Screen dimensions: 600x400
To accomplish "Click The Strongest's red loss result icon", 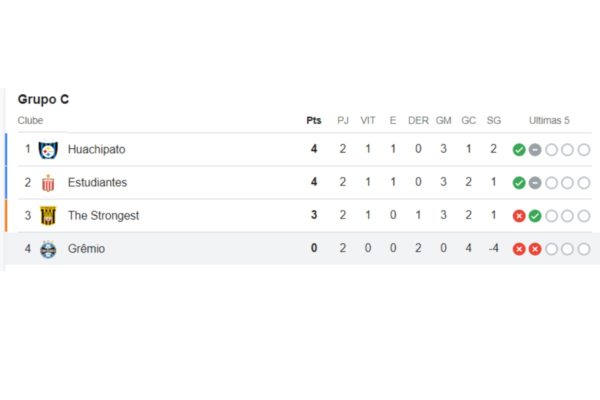I will pyautogui.click(x=519, y=216).
